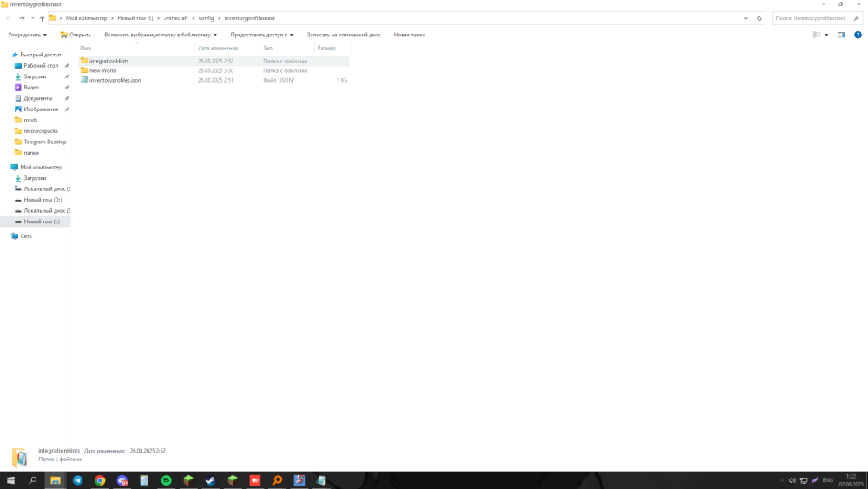Open Документы in the sidebar
This screenshot has height=489, width=868.
(37, 98)
